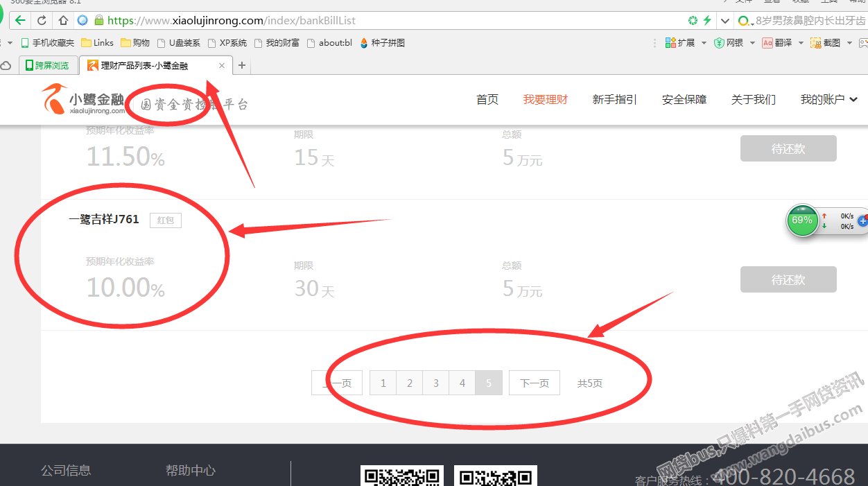
Task: Go to page 2 of the list
Action: [409, 383]
